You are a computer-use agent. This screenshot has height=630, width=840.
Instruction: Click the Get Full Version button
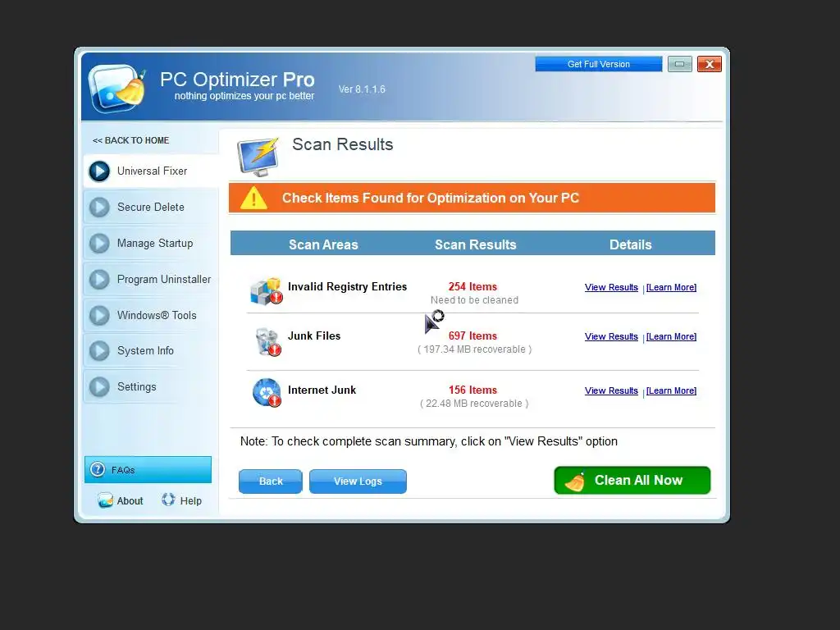598,64
